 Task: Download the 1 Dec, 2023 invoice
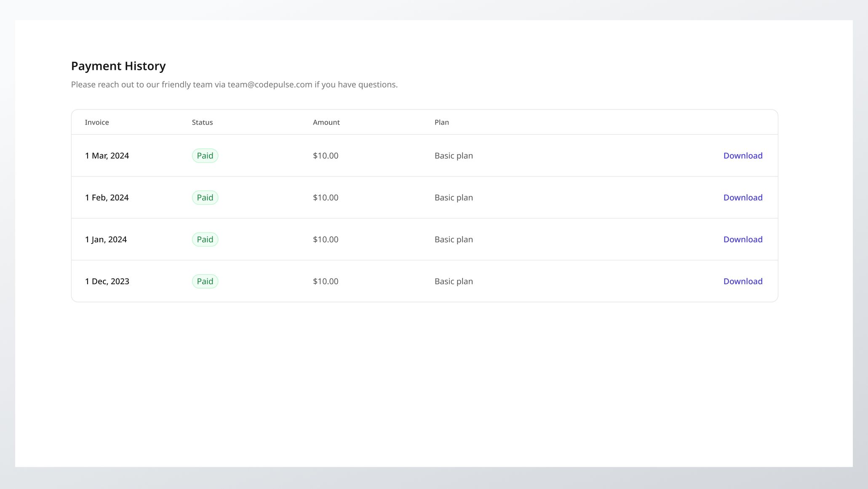pos(743,281)
